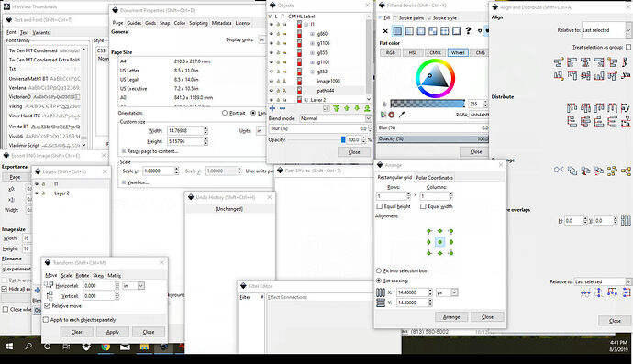Switch to Rotate tab in Transform

coord(83,275)
